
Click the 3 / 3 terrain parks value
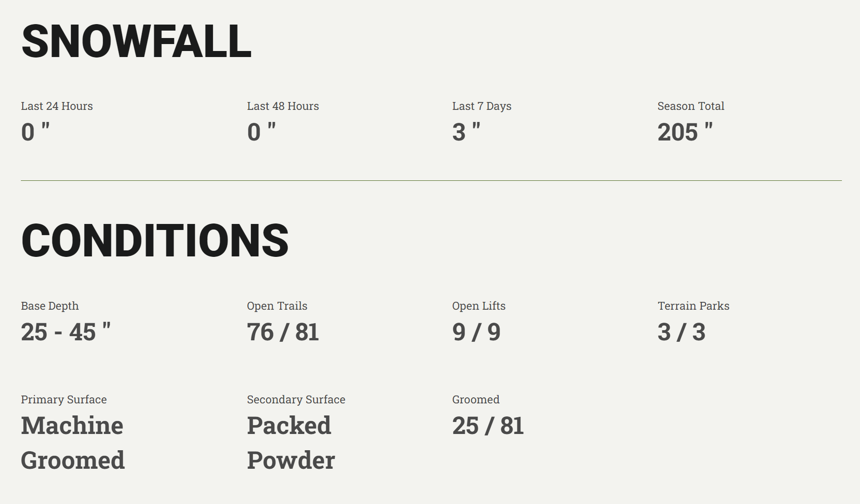(681, 332)
